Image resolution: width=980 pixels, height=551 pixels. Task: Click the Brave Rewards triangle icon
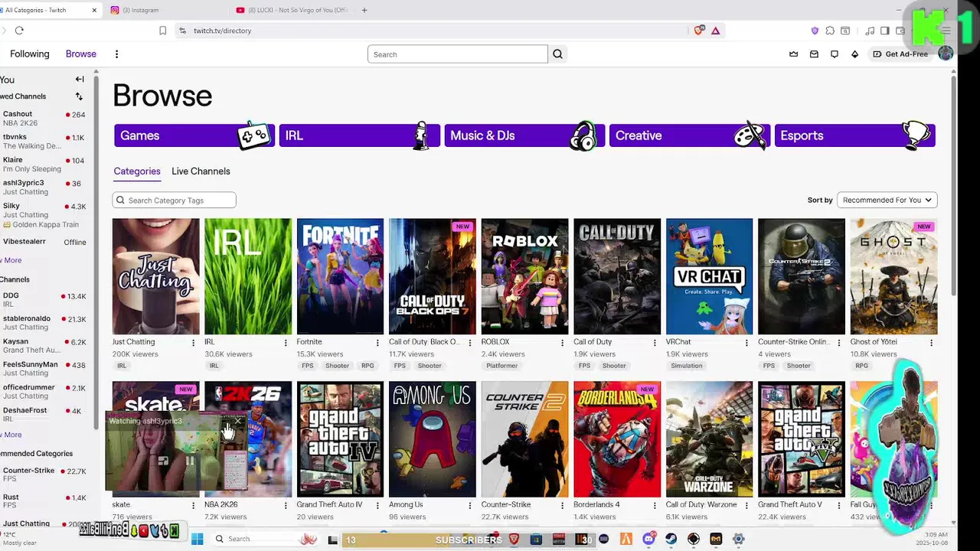tap(715, 31)
